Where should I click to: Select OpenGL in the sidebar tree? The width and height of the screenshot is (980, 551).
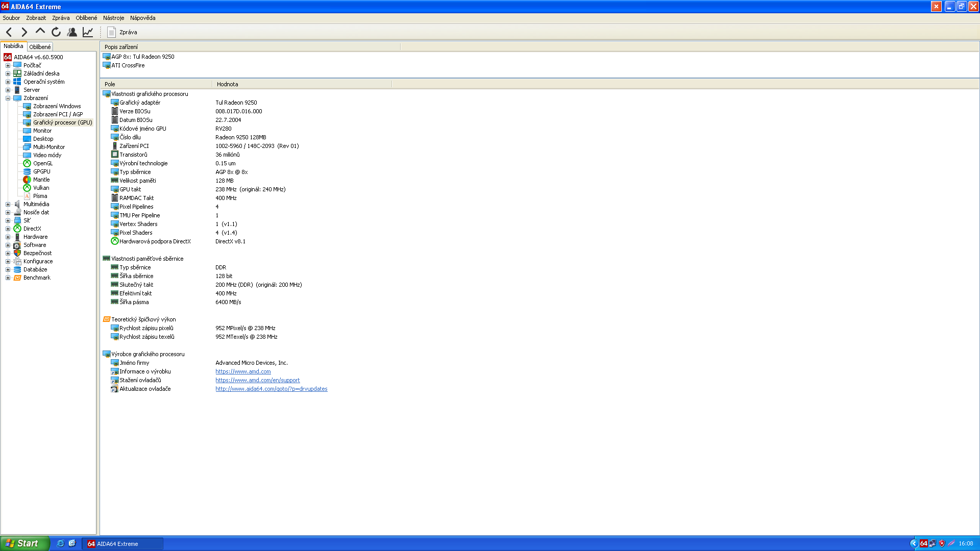pyautogui.click(x=43, y=163)
